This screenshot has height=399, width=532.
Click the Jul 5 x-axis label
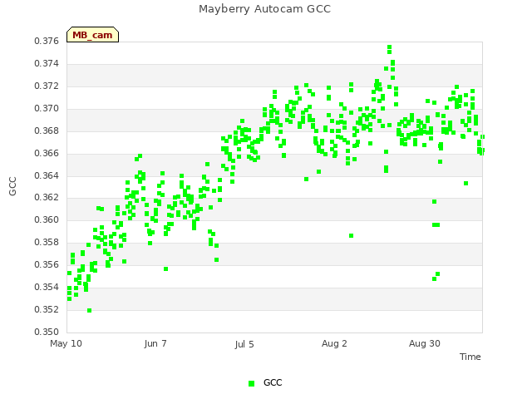(244, 344)
